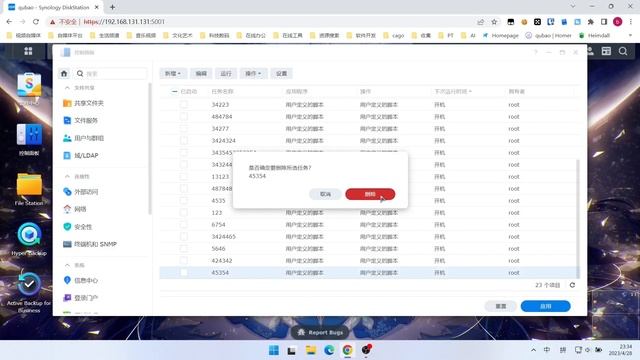This screenshot has height=360, width=640.
Task: Collapse the 连接性 sidebar group
Action: (x=67, y=176)
